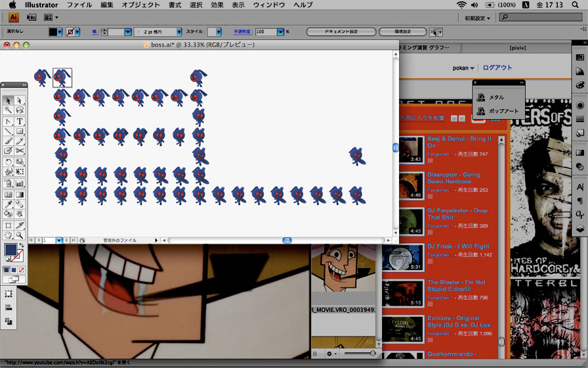
Task: Set paint mode to None
Action: pyautogui.click(x=22, y=270)
